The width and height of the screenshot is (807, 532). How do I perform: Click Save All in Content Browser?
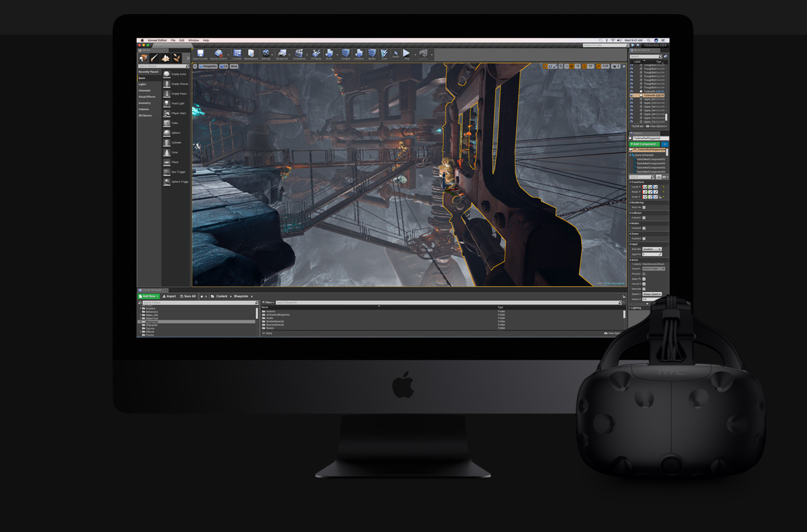(188, 296)
